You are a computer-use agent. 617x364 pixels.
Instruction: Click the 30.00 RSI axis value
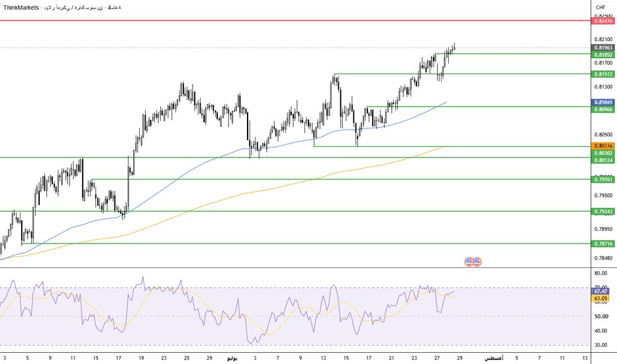pyautogui.click(x=601, y=345)
